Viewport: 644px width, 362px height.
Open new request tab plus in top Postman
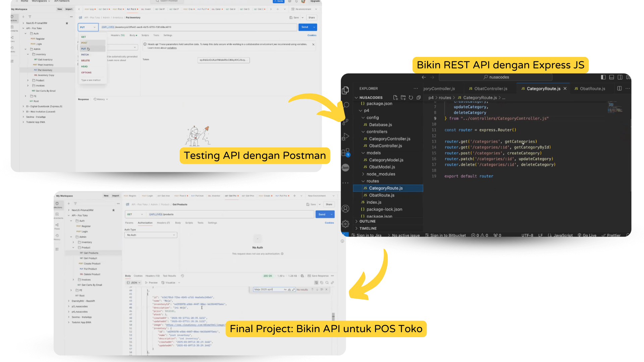pyautogui.click(x=278, y=9)
